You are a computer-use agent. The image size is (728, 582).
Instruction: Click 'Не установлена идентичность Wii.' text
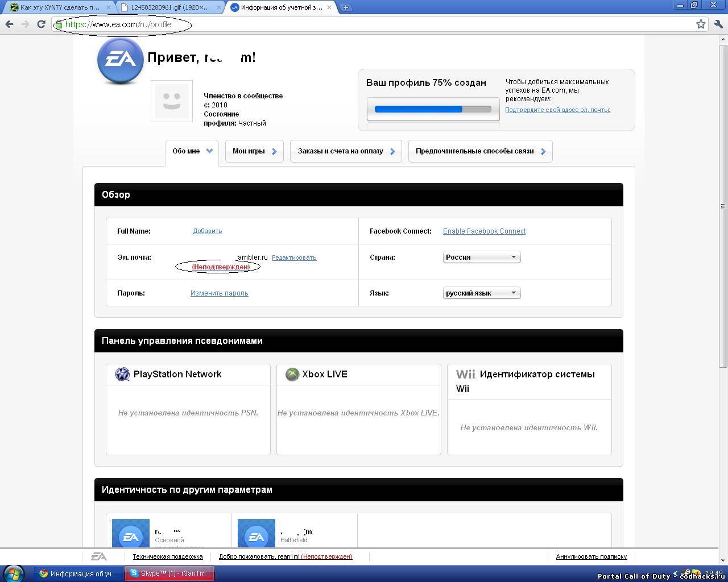click(x=529, y=427)
